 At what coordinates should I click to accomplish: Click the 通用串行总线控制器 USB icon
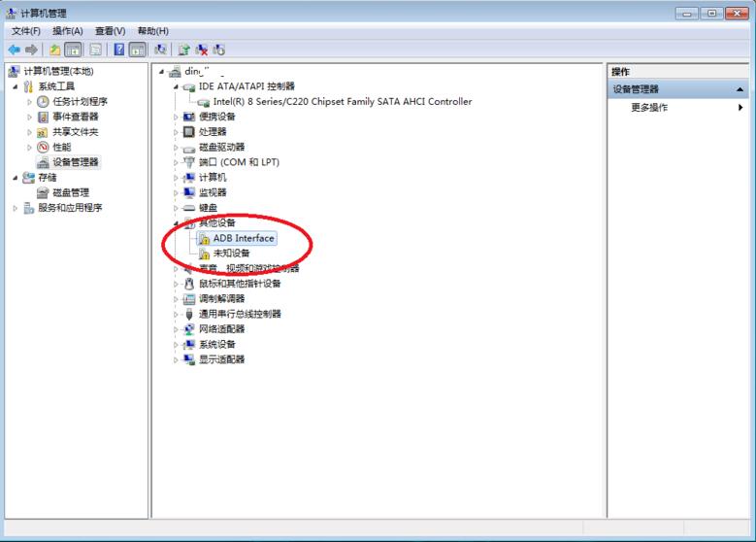pyautogui.click(x=189, y=314)
